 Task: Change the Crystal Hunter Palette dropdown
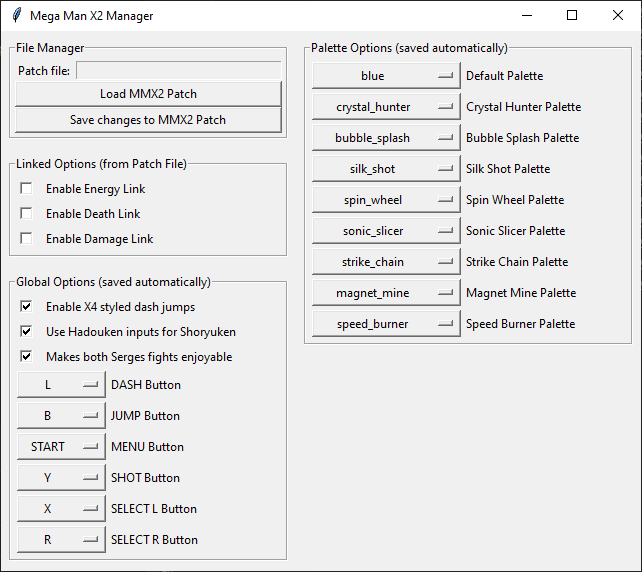pos(386,106)
